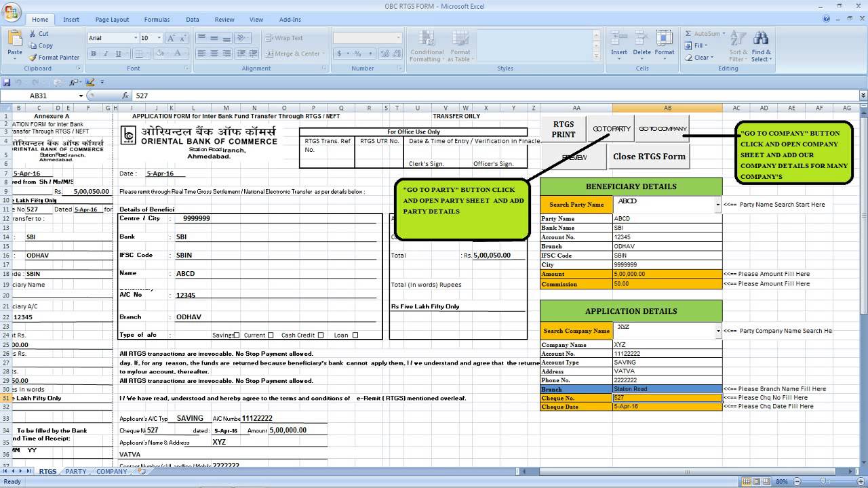The height and width of the screenshot is (488, 868).
Task: Switch to the PARTY sheet tab
Action: [76, 471]
